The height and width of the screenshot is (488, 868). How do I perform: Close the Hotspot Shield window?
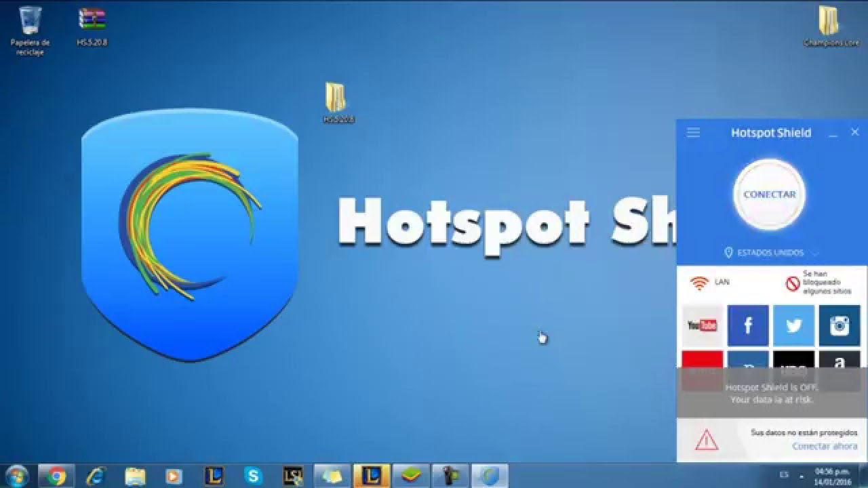pyautogui.click(x=855, y=132)
